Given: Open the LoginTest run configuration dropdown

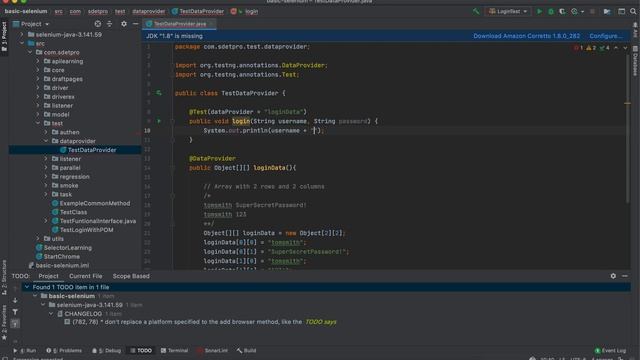Looking at the screenshot, I should [508, 11].
